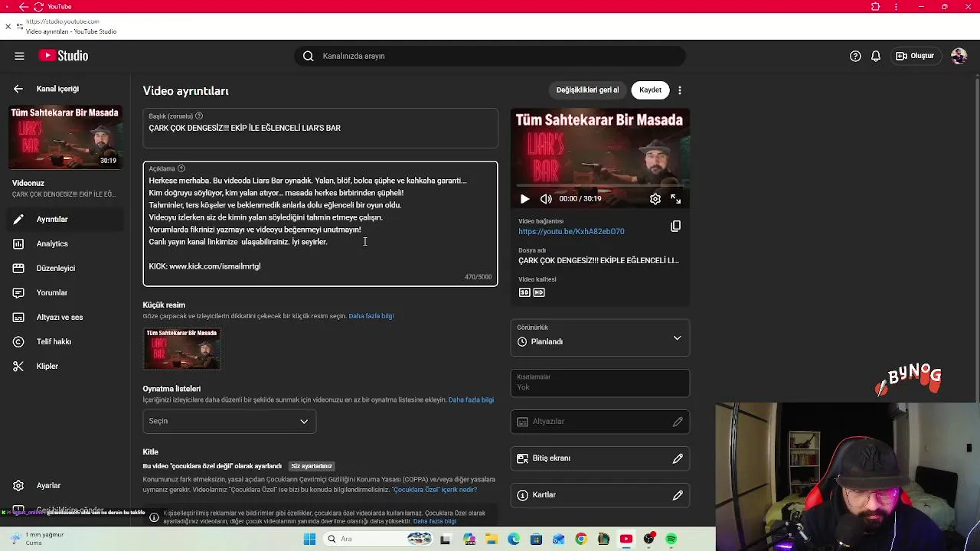Screen dimensions: 980x551
Task: Click the HD quality badge
Action: (539, 292)
